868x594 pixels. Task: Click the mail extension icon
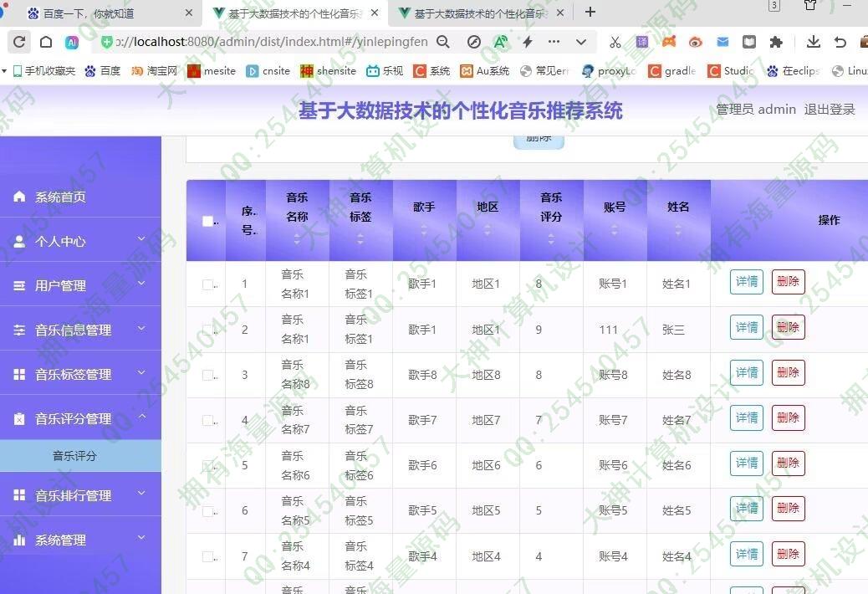pos(722,42)
